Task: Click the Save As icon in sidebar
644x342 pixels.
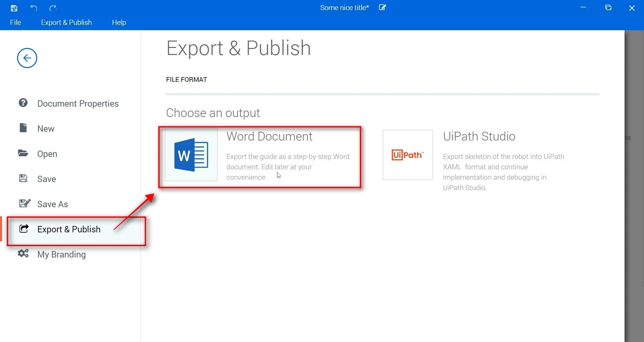Action: pos(25,203)
